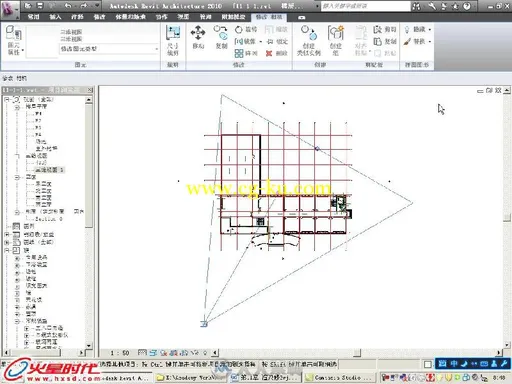This screenshot has width=512, height=384.
Task: Select Section 0 in project browser
Action: (x=49, y=219)
